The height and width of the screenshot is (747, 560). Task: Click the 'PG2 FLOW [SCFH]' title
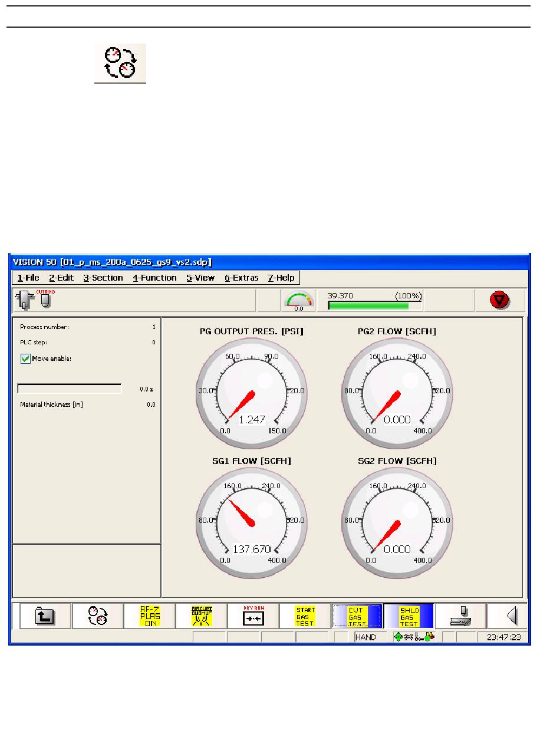pyautogui.click(x=397, y=331)
